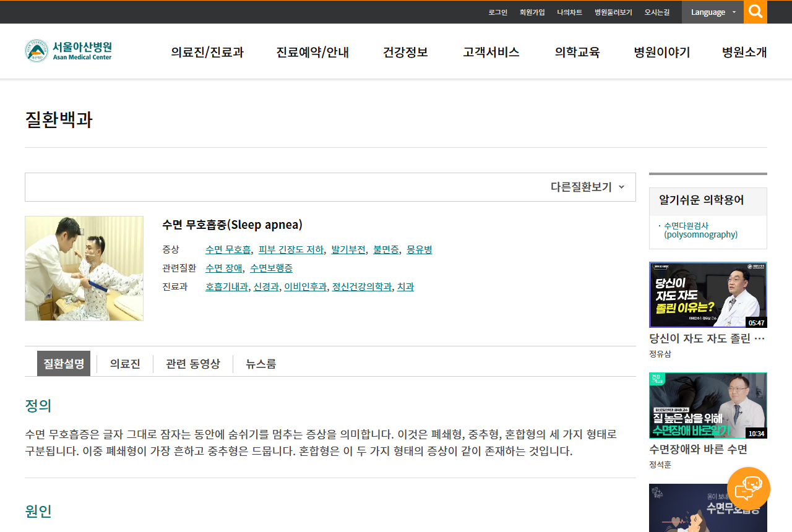Play the 10:34 수면장애 바로알기 video thumbnail
This screenshot has height=532, width=792.
tap(708, 406)
